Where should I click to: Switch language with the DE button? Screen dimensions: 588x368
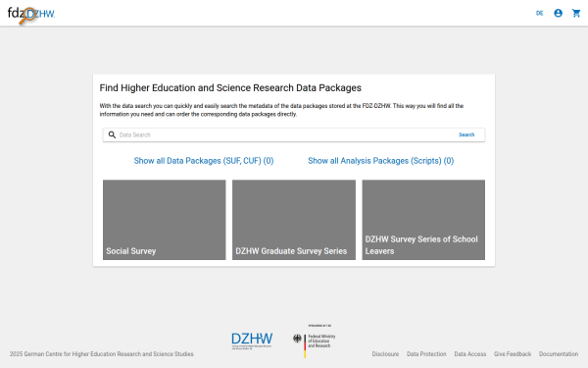coord(540,13)
